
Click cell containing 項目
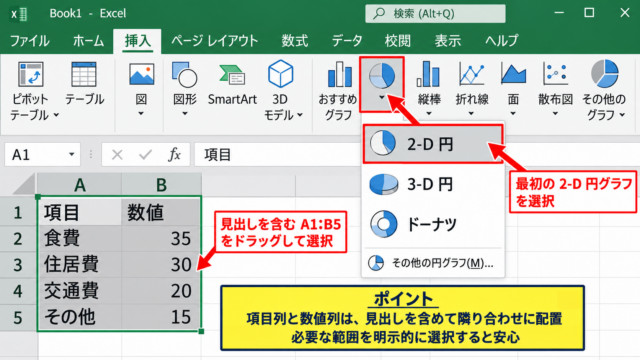tap(80, 212)
